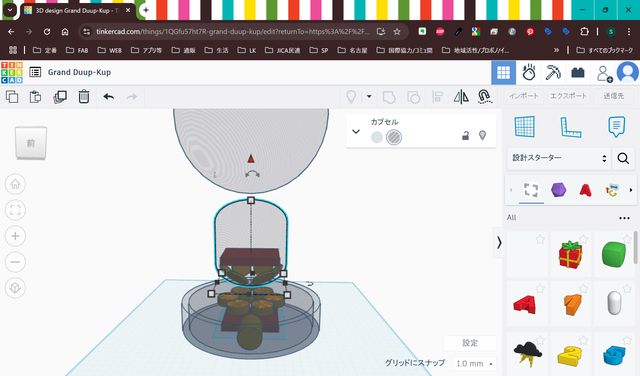Open Sim Lab mode
The image size is (640, 376).
529,73
